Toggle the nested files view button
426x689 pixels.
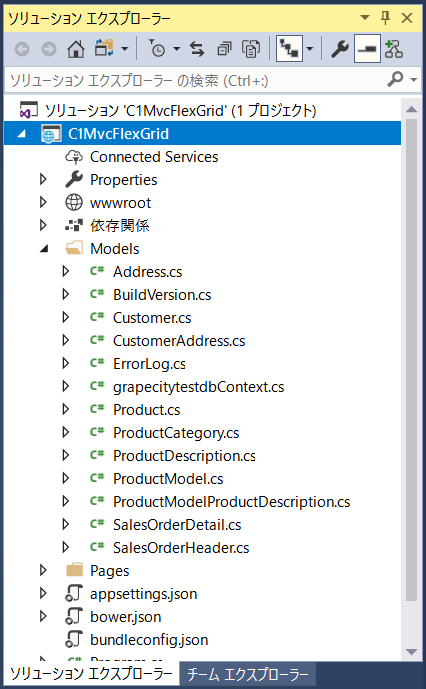pyautogui.click(x=289, y=48)
